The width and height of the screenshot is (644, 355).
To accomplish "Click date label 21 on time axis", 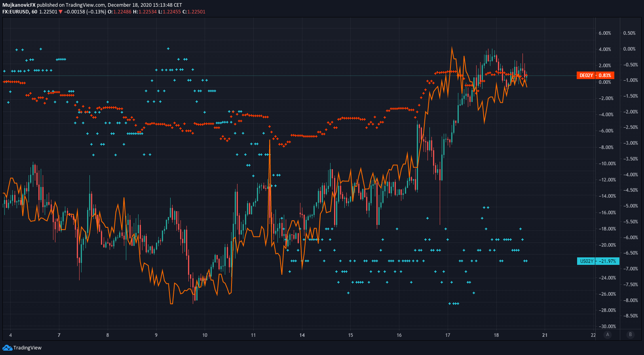I will 545,335.
